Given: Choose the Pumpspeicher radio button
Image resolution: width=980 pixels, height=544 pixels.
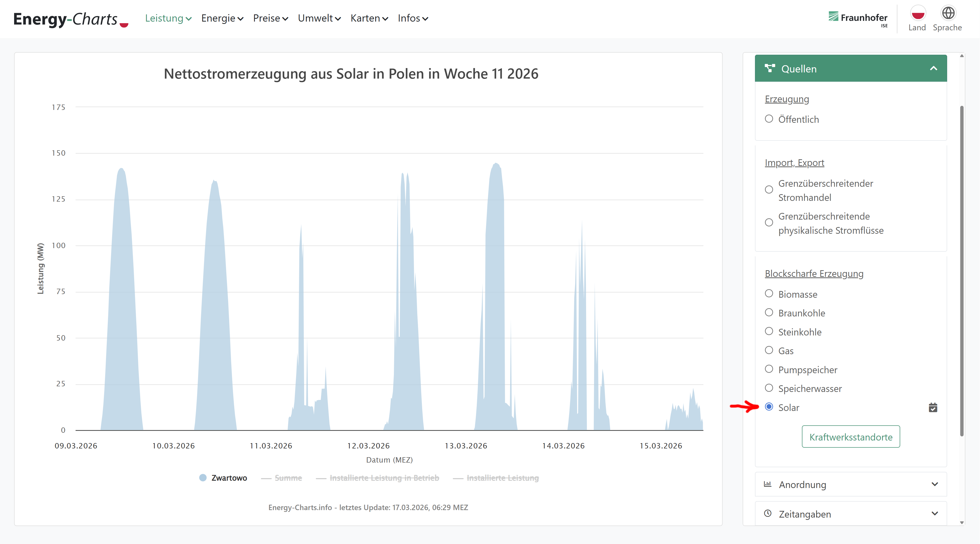Looking at the screenshot, I should [769, 369].
